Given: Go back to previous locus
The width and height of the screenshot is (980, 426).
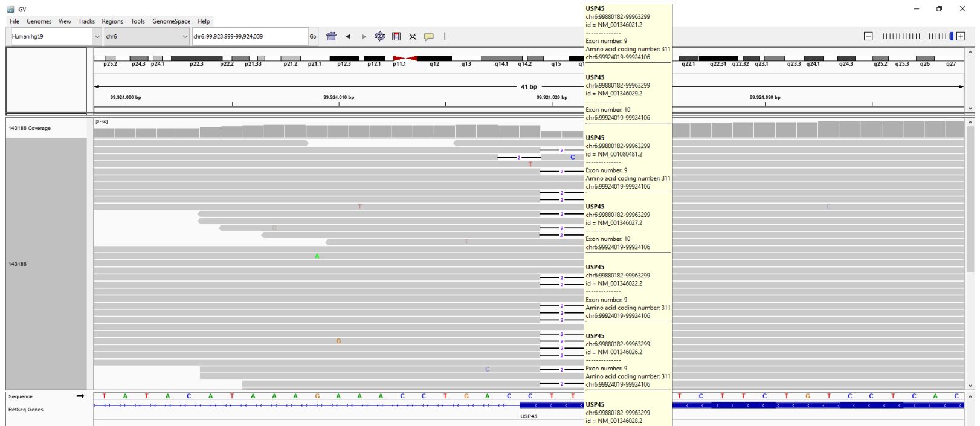Looking at the screenshot, I should [x=348, y=36].
